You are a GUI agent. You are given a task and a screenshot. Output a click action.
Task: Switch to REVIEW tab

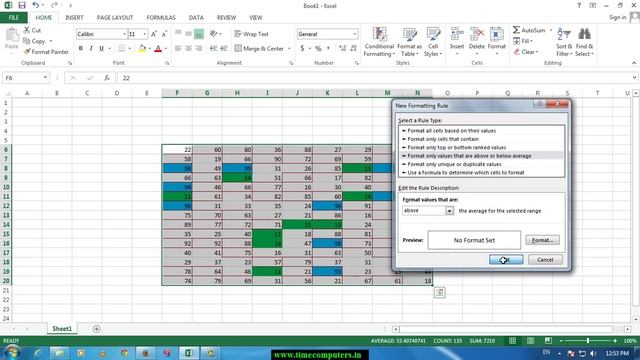(226, 18)
